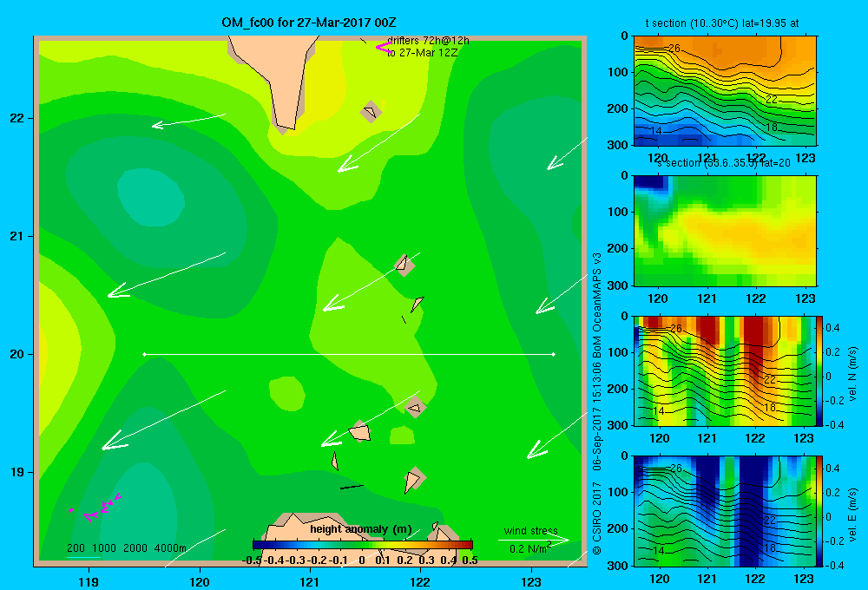The height and width of the screenshot is (590, 868).
Task: Click main map latitude axis label '21'
Action: (17, 236)
